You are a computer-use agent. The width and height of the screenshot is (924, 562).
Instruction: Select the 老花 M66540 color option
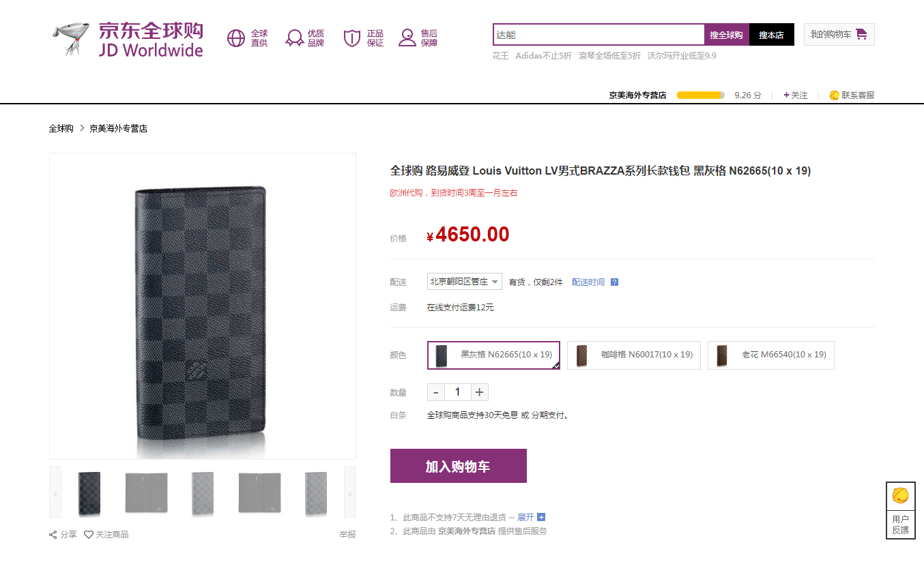pos(770,355)
